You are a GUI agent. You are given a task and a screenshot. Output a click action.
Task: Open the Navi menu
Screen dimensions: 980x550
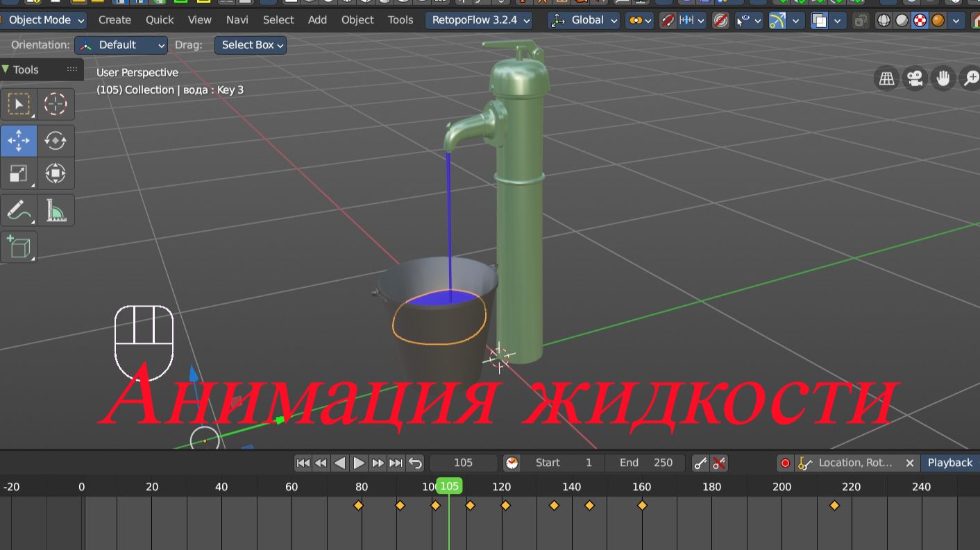coord(237,20)
